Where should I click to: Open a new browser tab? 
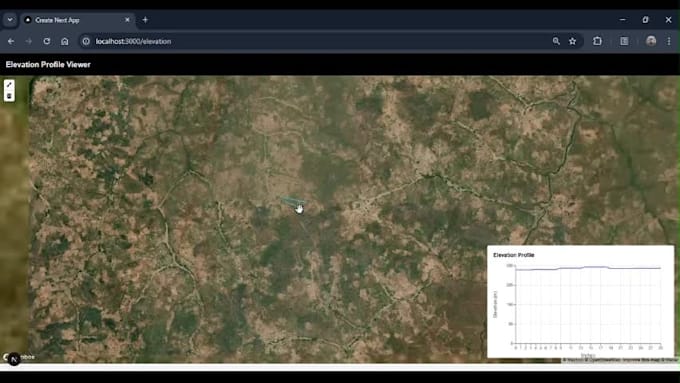[x=145, y=20]
